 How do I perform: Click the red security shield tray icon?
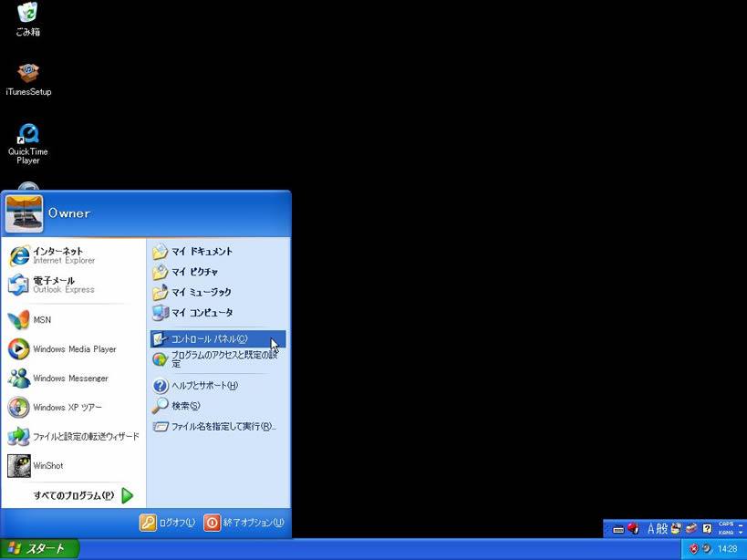[693, 549]
